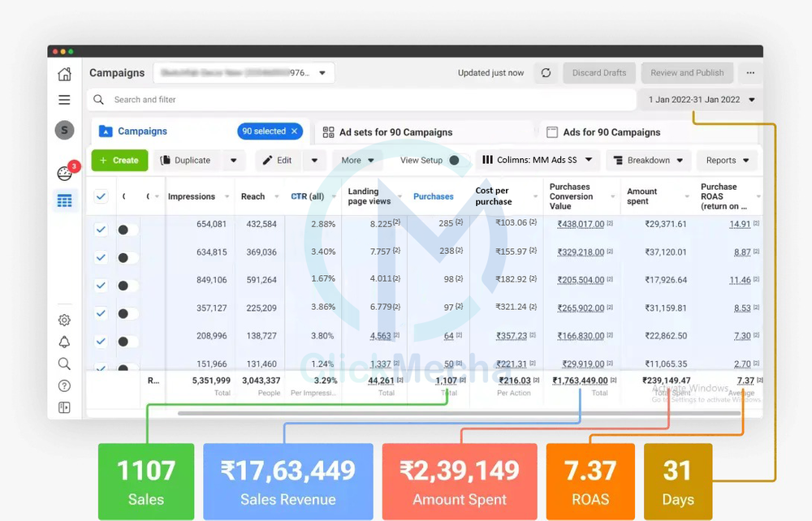Click the green Create button
The height and width of the screenshot is (521, 812).
pos(119,161)
